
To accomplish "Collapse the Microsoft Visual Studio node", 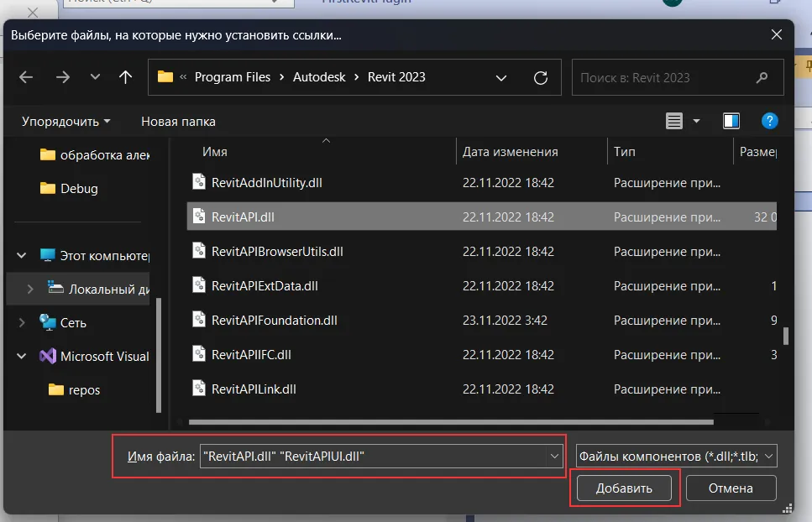I will click(x=21, y=356).
